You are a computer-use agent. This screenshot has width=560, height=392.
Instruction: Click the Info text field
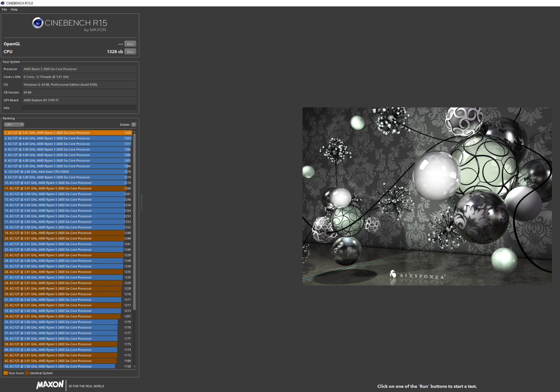(79, 108)
